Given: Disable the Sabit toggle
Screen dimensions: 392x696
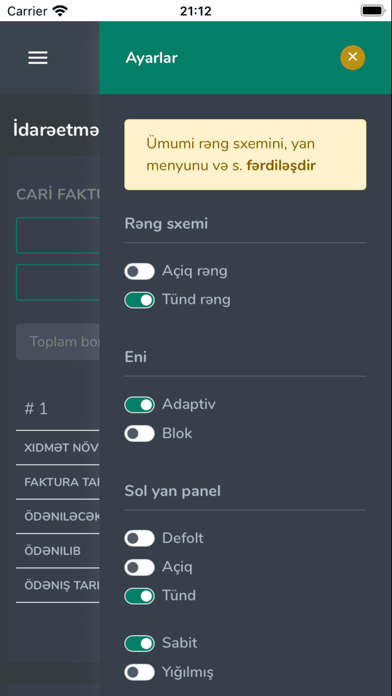Looking at the screenshot, I should point(139,643).
